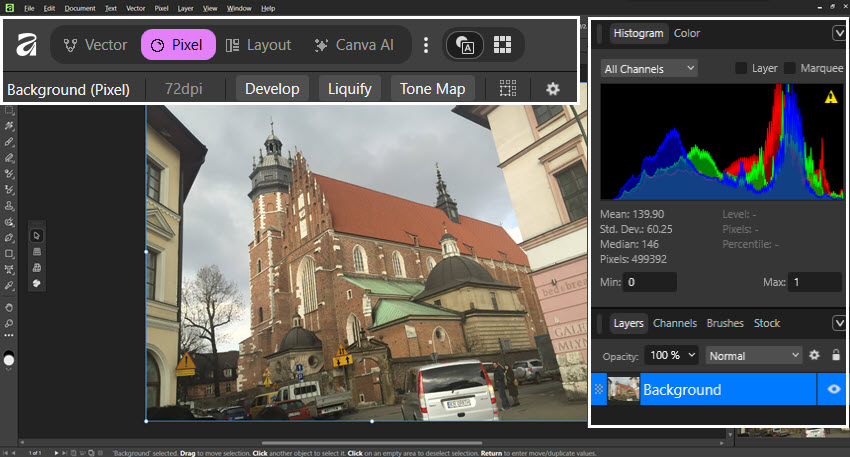Click the histogram Min input field
850x457 pixels.
tap(649, 282)
